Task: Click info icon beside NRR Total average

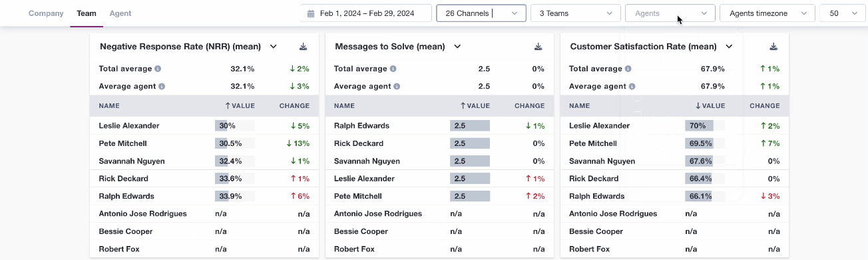Action: [158, 69]
